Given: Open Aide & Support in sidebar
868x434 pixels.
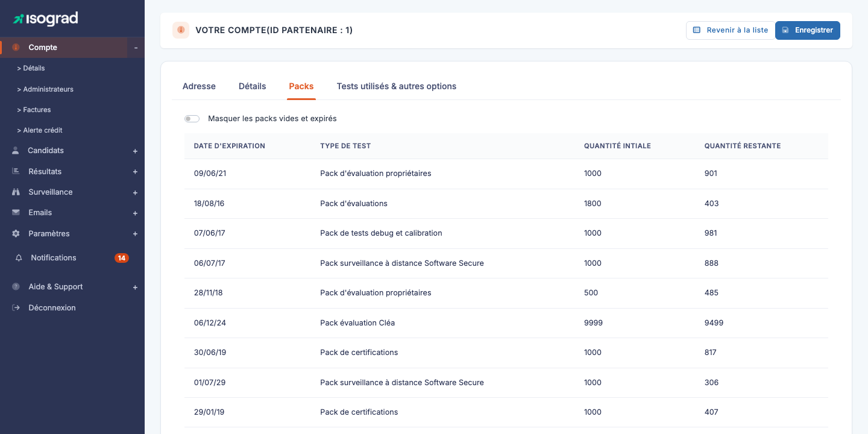Looking at the screenshot, I should pos(72,287).
